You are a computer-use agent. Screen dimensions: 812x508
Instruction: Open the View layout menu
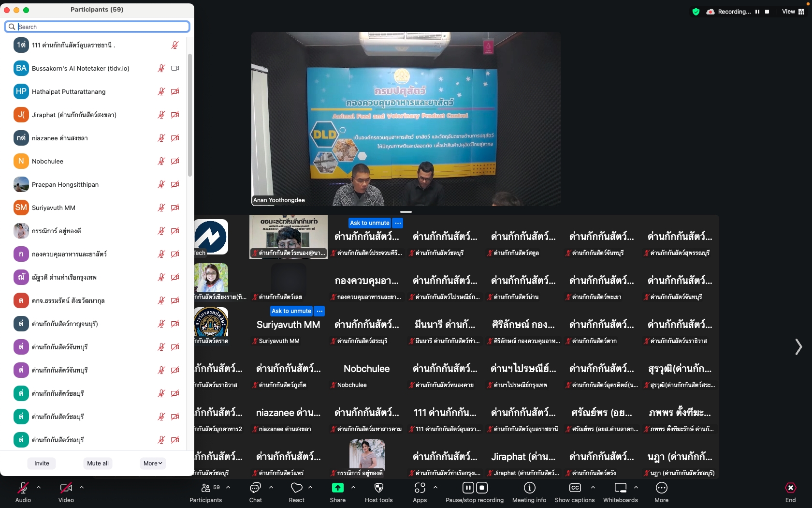pyautogui.click(x=793, y=12)
